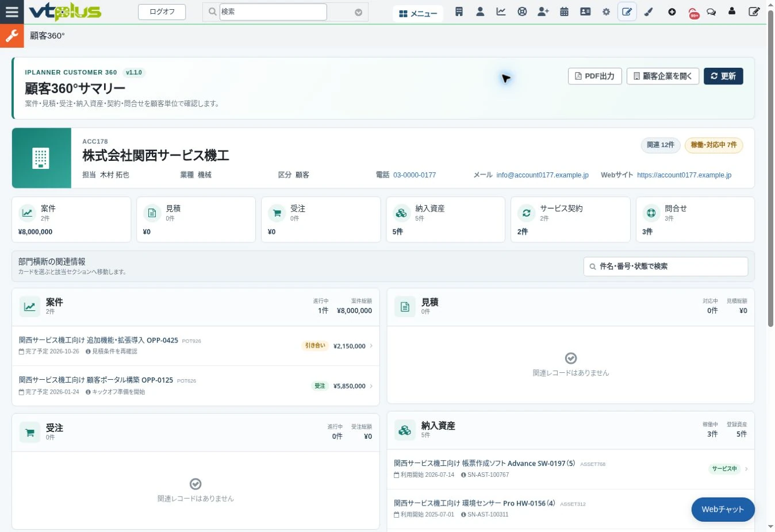
Task: Click the 顧客企業を開く button
Action: click(663, 76)
